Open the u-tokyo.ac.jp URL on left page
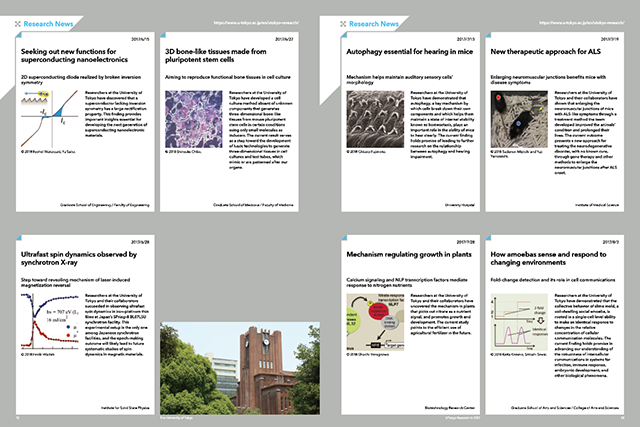This screenshot has width=640, height=427. coord(256,23)
